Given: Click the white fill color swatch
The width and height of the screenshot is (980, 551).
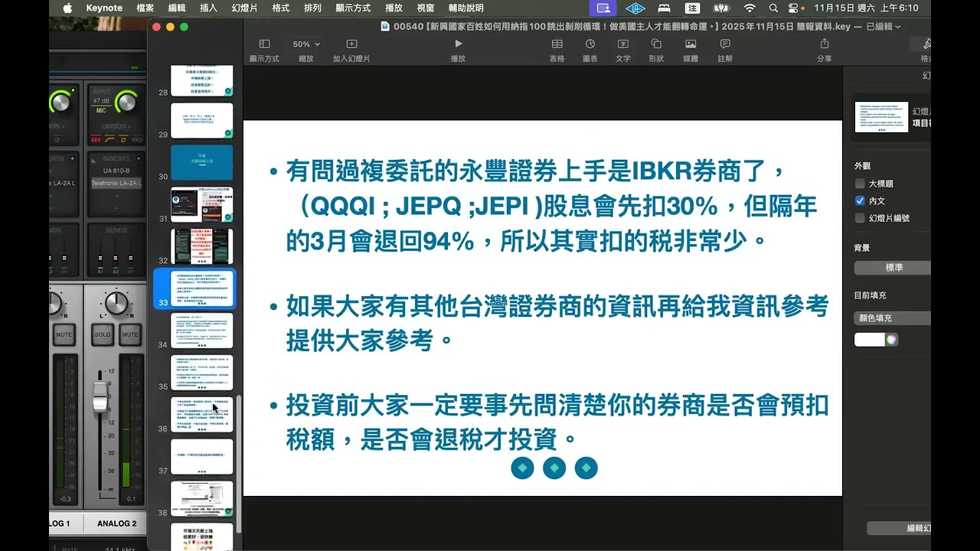Looking at the screenshot, I should pos(869,340).
